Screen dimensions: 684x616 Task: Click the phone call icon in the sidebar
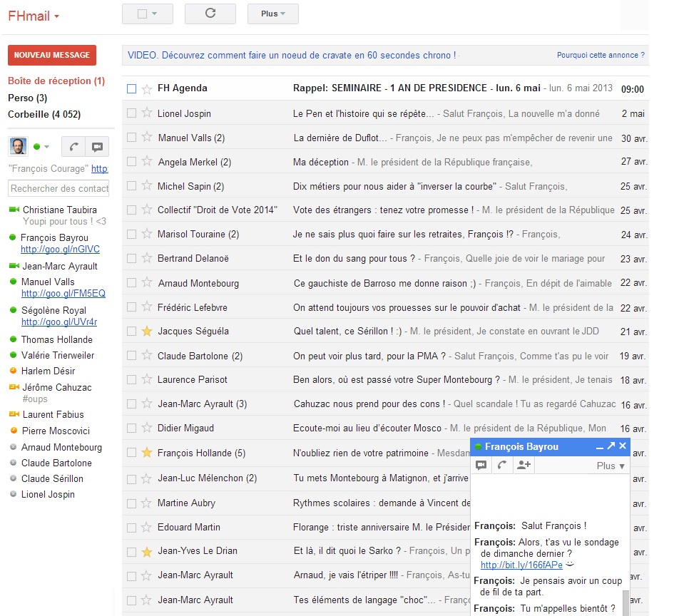tap(73, 147)
